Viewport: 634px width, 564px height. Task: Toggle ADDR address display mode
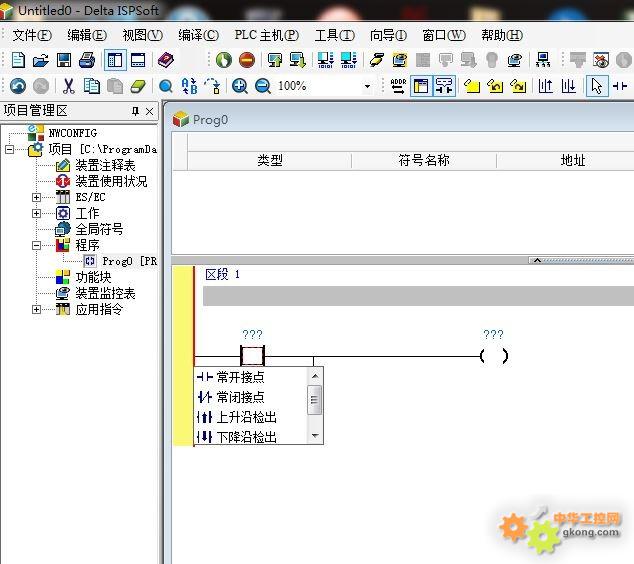click(398, 86)
